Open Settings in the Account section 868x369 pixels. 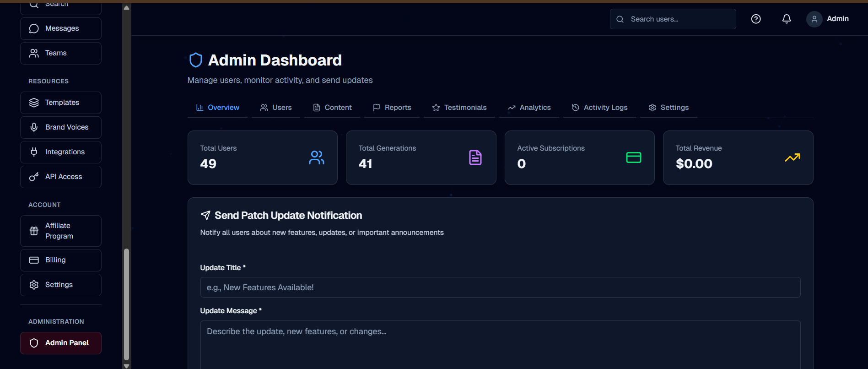(x=61, y=285)
